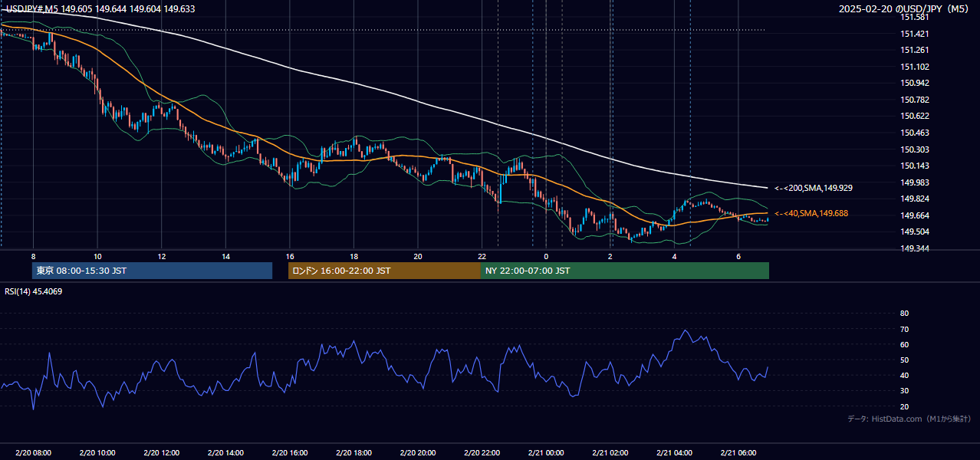Click bottom time label 2/21 04:00

[674, 452]
